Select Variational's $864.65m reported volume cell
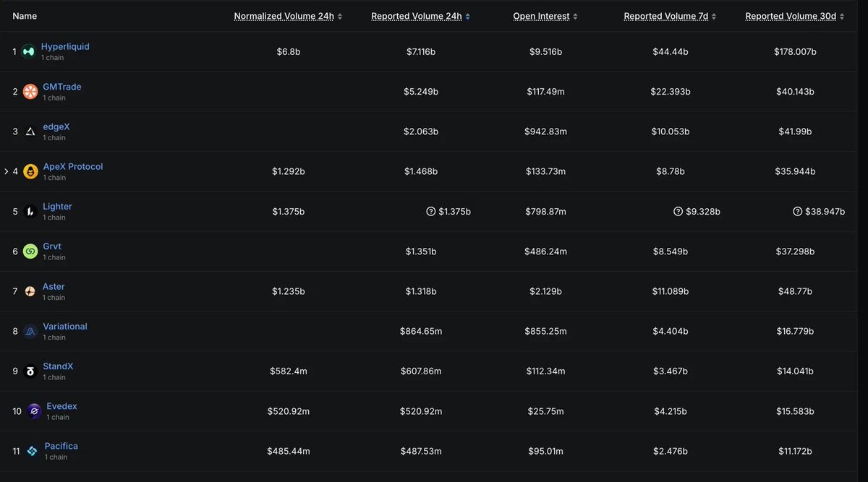Viewport: 868px width, 482px height. coord(421,332)
